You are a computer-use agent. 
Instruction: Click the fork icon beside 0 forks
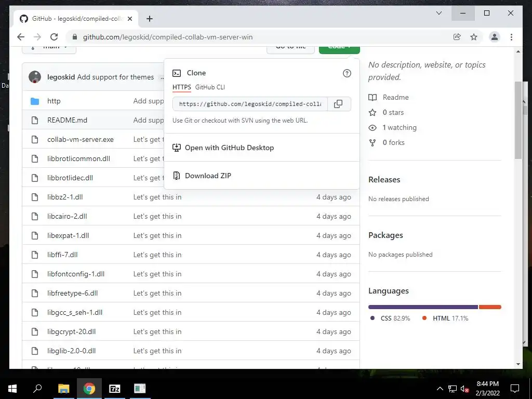tap(373, 142)
